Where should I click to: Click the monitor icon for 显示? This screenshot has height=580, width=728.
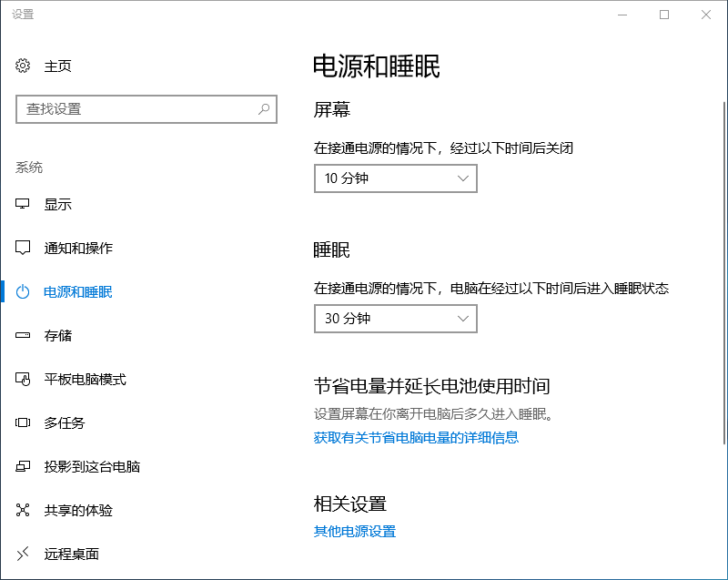(x=24, y=204)
